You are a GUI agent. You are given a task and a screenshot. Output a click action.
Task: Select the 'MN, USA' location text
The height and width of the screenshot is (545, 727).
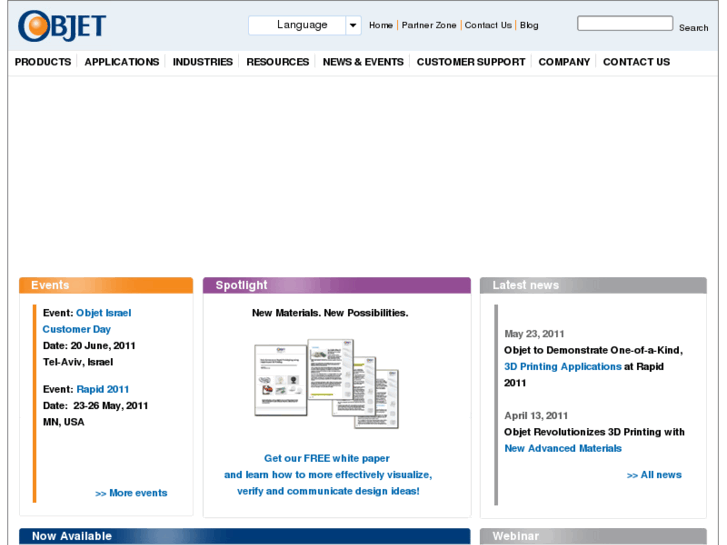click(x=64, y=422)
